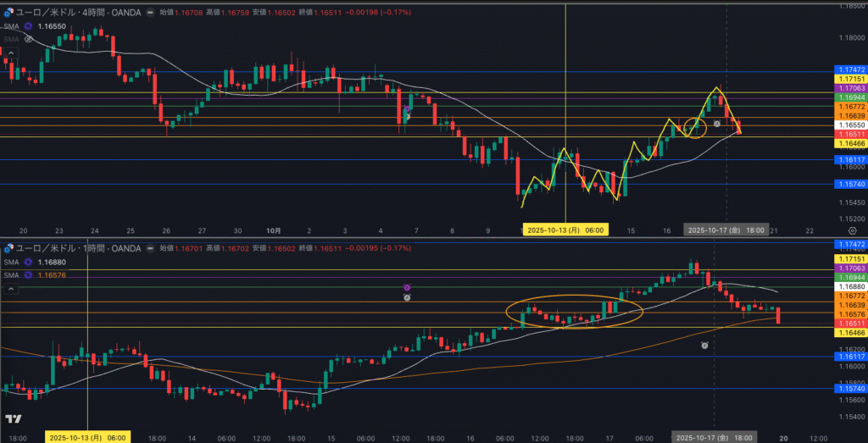Viewport: 868px width, 443px height.
Task: Show the hidden SMA via its eye icon
Action: (x=28, y=39)
